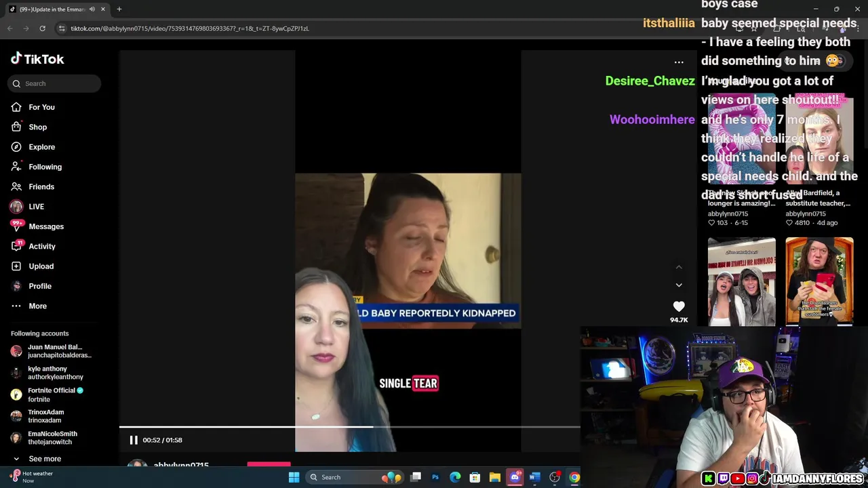This screenshot has height=488, width=868.
Task: Click the TikTok search field
Action: pyautogui.click(x=54, y=83)
